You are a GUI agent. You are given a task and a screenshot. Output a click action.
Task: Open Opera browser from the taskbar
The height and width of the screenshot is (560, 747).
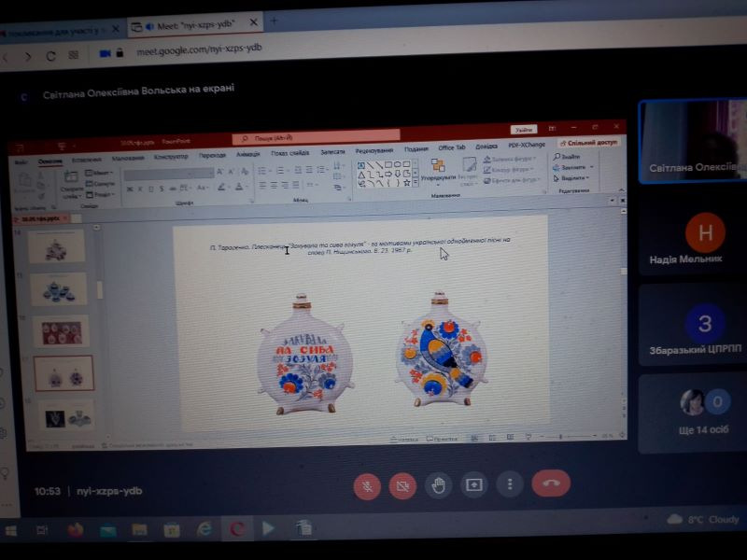pos(237,528)
